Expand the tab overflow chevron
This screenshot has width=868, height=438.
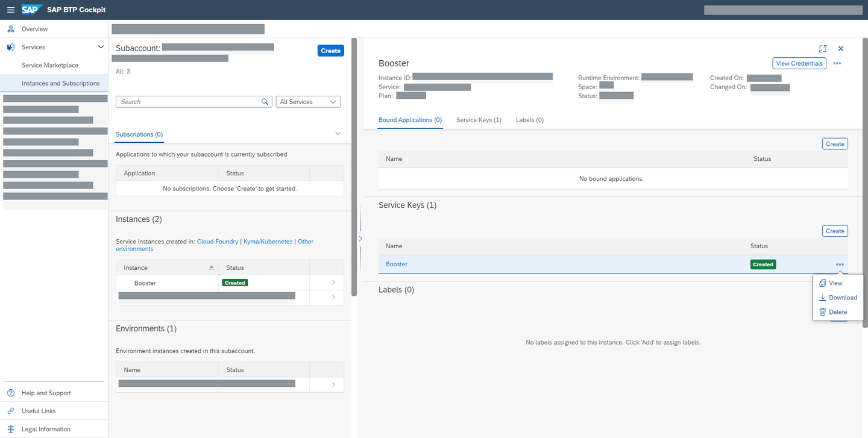[x=338, y=133]
